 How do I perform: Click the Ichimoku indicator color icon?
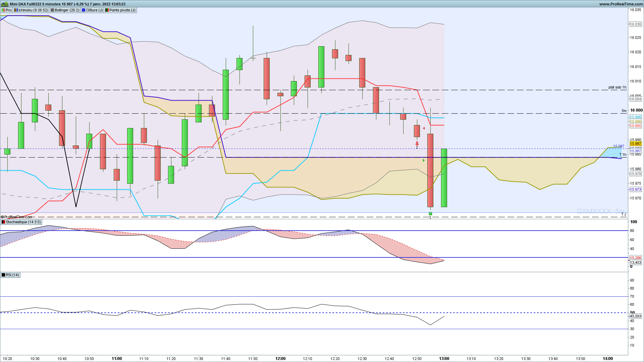coord(16,10)
